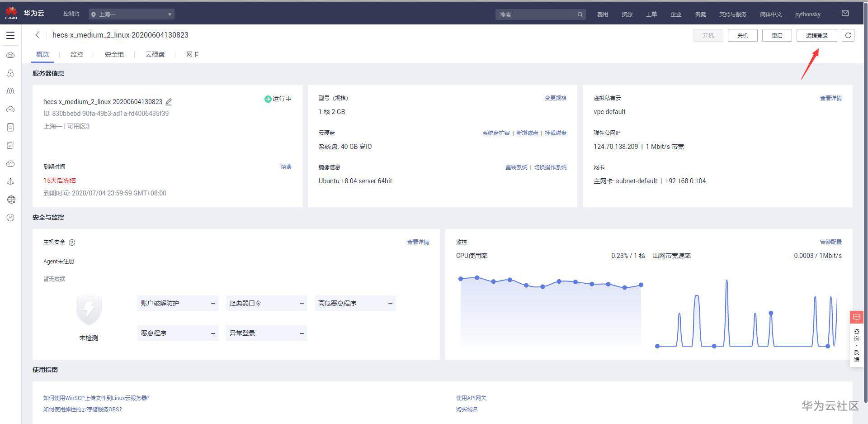868x424 pixels.
Task: Click the 远程登录 button
Action: pos(817,35)
